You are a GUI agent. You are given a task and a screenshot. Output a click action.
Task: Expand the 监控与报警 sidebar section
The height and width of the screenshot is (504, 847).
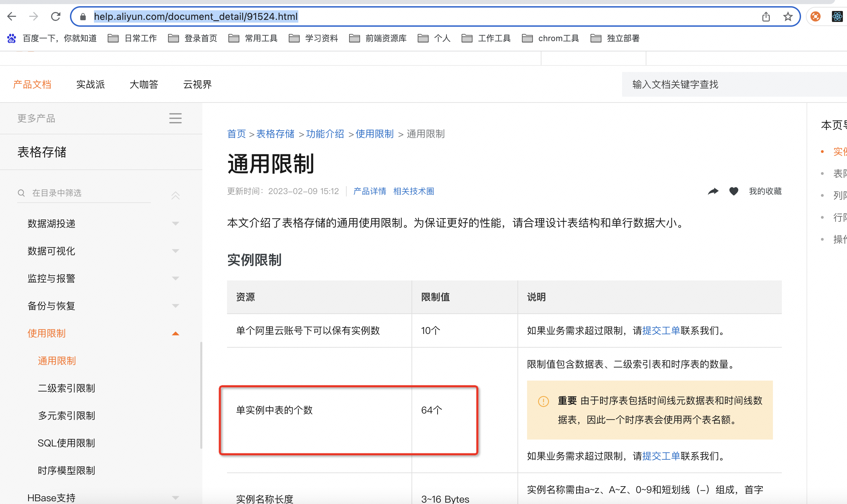tap(175, 278)
